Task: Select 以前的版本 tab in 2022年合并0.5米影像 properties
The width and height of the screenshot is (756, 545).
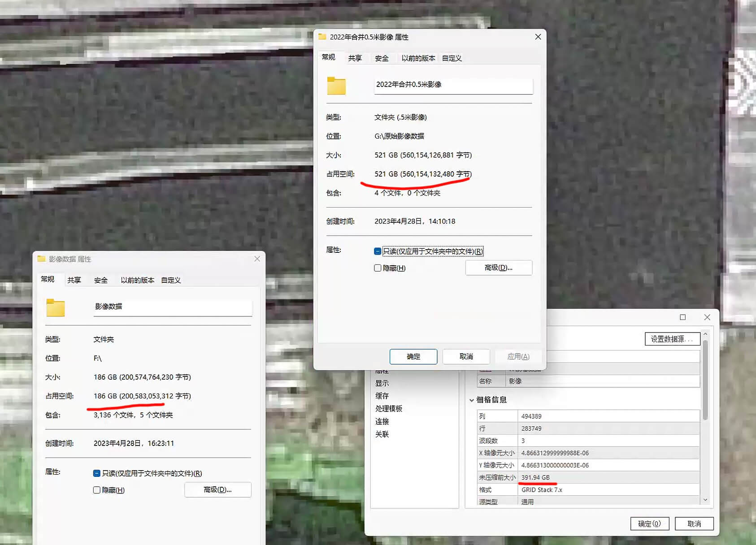Action: (x=418, y=58)
